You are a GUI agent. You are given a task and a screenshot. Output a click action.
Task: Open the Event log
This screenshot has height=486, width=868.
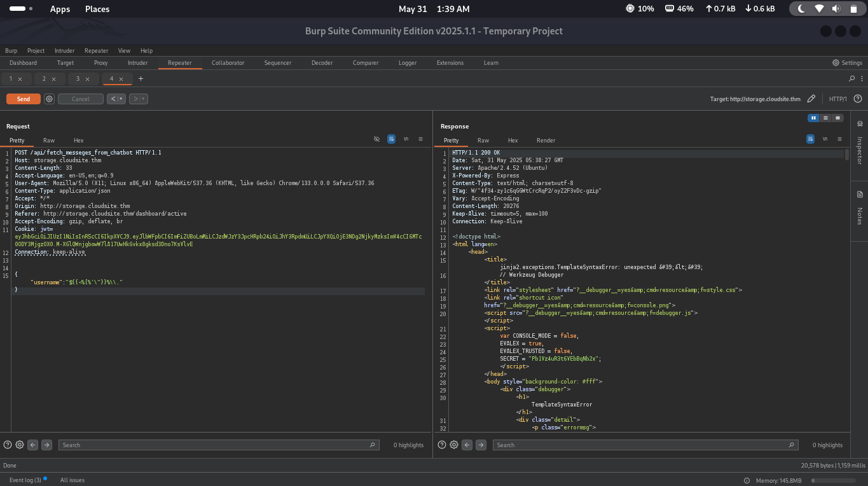click(25, 480)
